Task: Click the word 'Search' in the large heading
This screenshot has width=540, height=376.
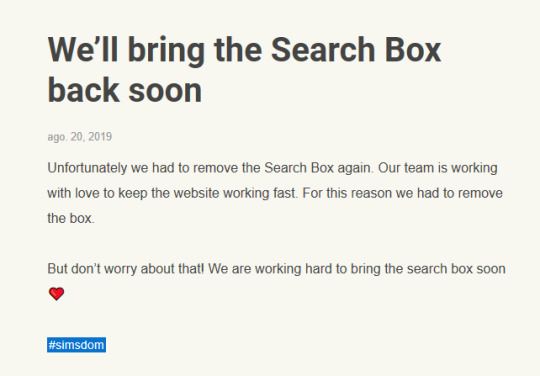Action: pos(323,50)
